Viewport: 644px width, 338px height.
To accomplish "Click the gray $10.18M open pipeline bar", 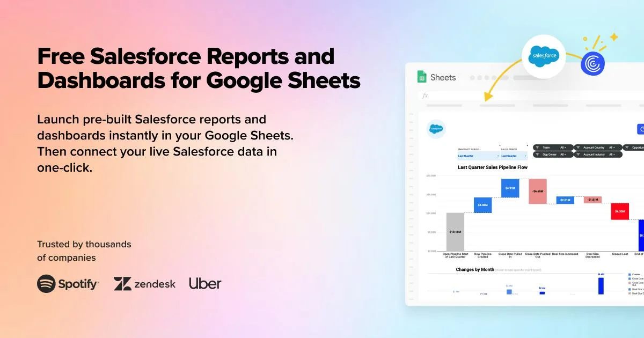I will coord(455,232).
